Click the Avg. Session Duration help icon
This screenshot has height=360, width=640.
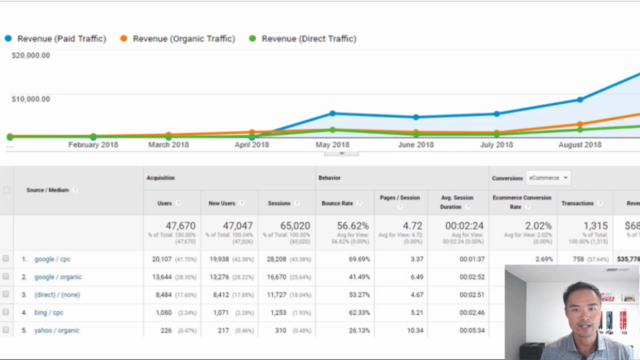[468, 207]
